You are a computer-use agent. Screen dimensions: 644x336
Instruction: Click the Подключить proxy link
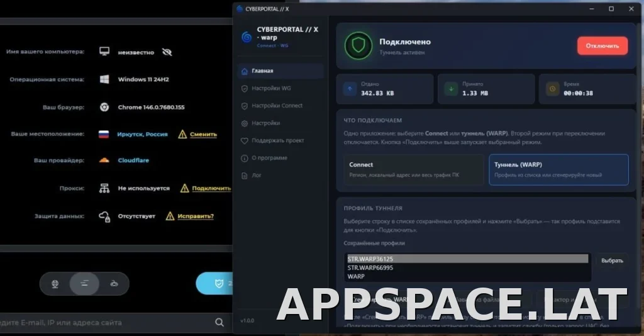coord(211,188)
